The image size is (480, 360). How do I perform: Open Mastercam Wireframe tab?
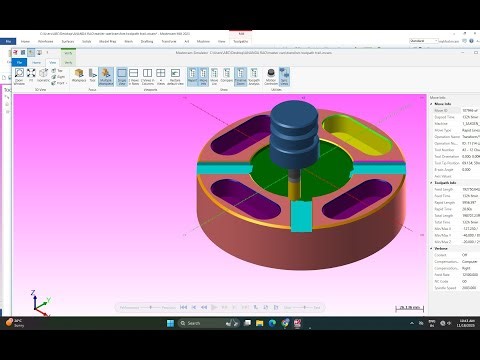(45, 41)
